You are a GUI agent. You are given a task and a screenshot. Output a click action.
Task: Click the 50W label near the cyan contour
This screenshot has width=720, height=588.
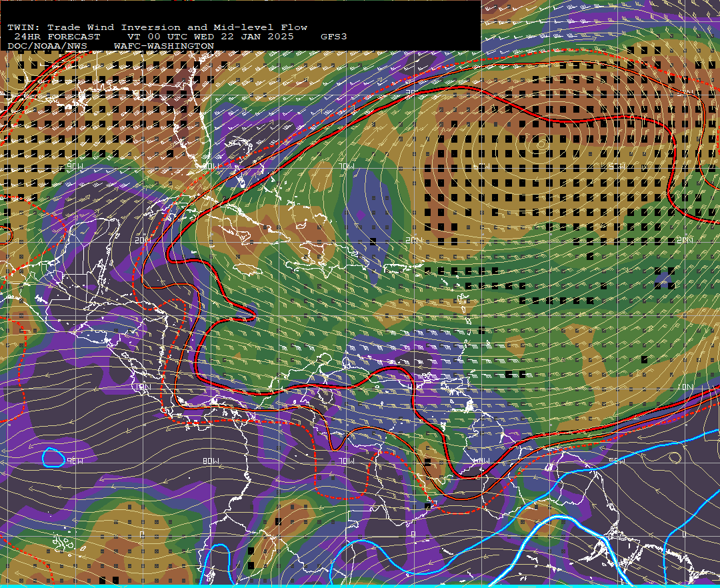[617, 461]
